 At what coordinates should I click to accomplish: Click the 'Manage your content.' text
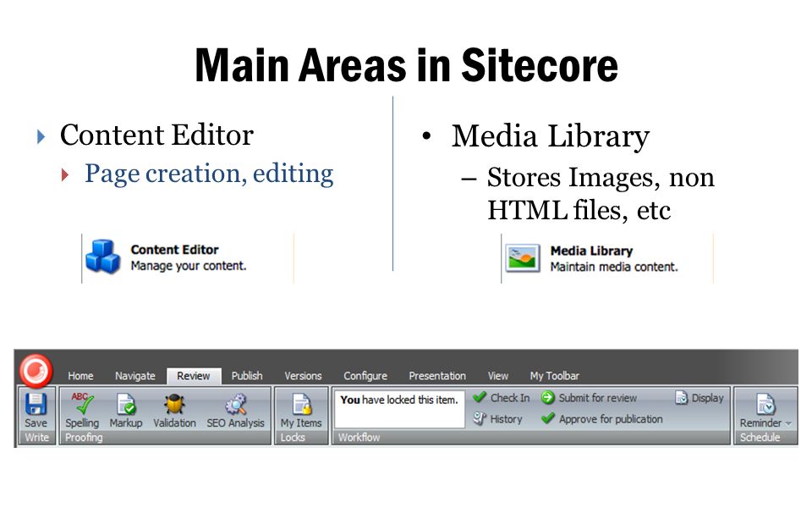[x=189, y=266]
